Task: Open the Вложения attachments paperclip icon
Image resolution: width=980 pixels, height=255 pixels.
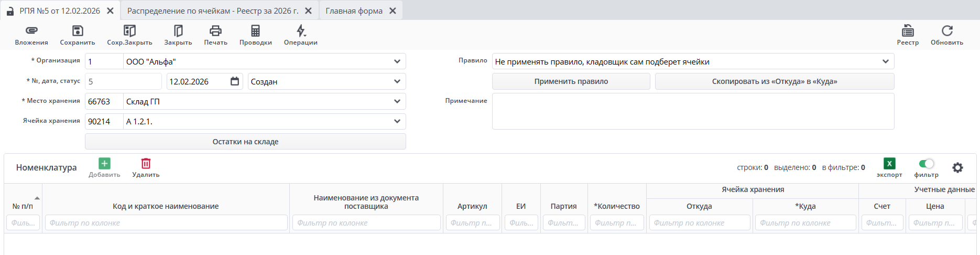Action: (31, 31)
